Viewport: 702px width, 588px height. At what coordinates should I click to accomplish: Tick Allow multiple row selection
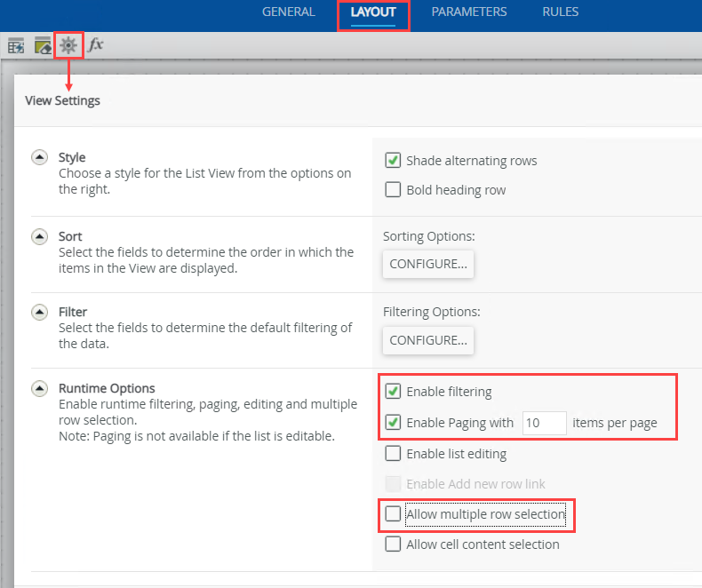[x=392, y=514]
